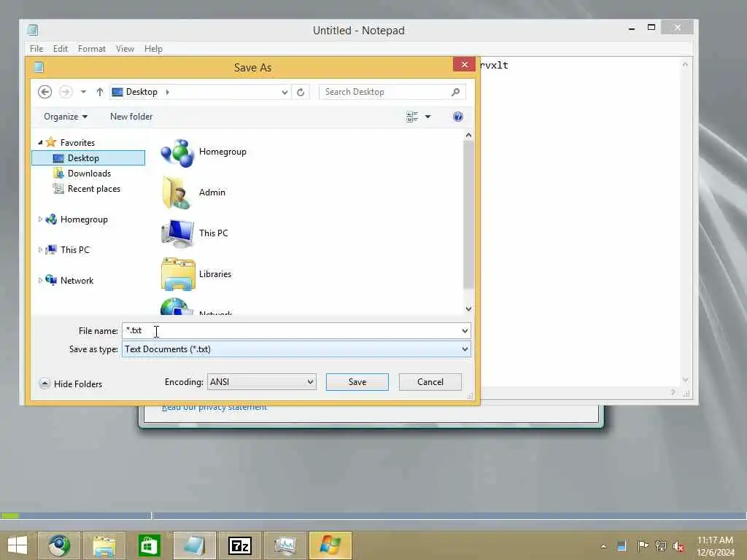Open the Encoding ANSI dropdown
747x560 pixels.
tap(262, 382)
